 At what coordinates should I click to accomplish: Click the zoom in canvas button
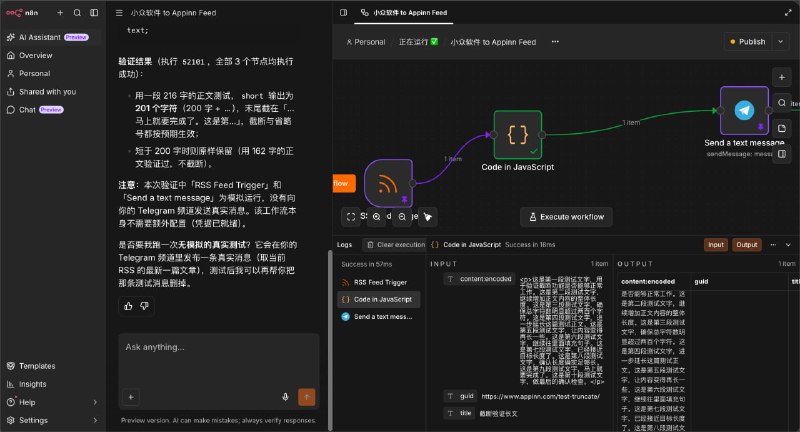(377, 217)
